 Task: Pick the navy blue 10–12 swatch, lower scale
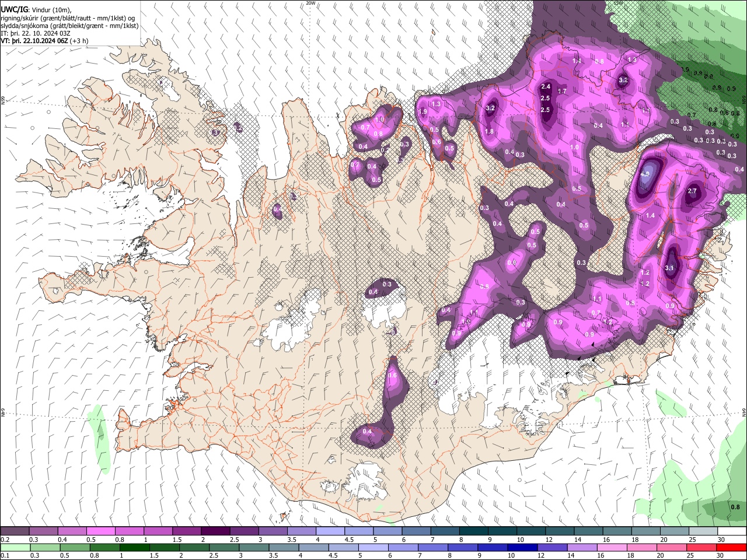pyautogui.click(x=521, y=548)
